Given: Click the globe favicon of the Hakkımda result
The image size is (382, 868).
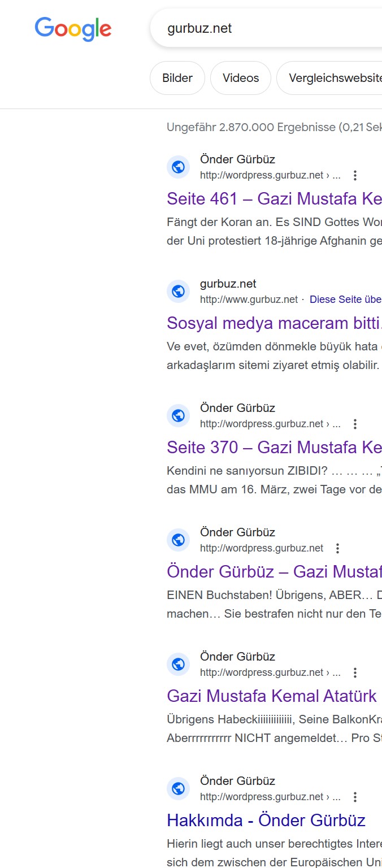Looking at the screenshot, I should (178, 788).
